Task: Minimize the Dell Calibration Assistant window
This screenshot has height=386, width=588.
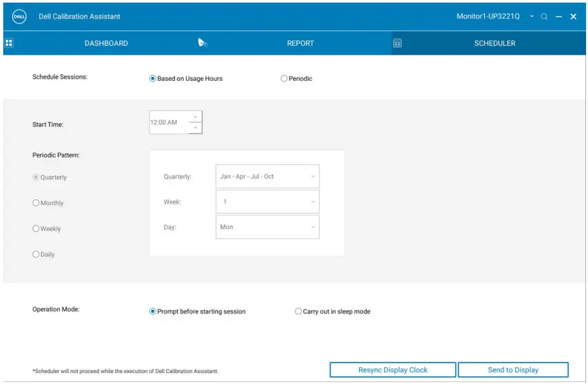Action: (559, 16)
